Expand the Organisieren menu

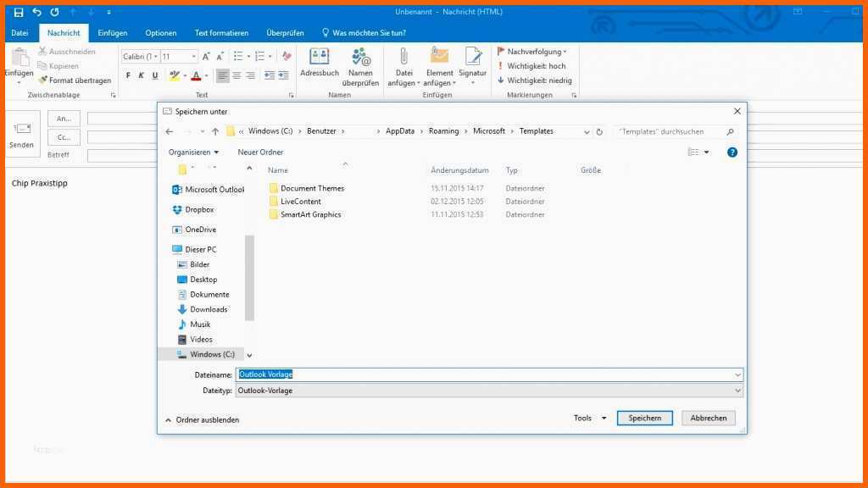(193, 152)
